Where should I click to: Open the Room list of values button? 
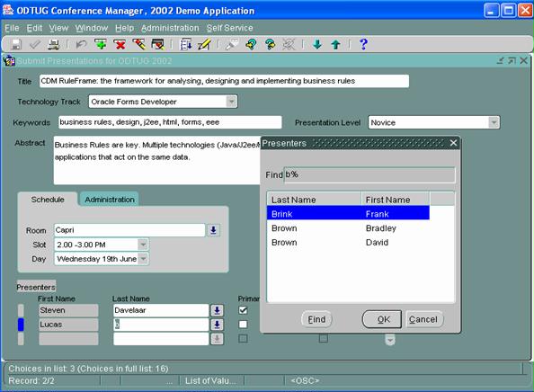coord(214,230)
